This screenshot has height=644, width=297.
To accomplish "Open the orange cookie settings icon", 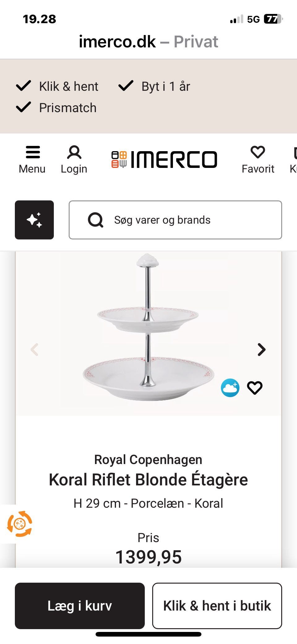I will (19, 524).
